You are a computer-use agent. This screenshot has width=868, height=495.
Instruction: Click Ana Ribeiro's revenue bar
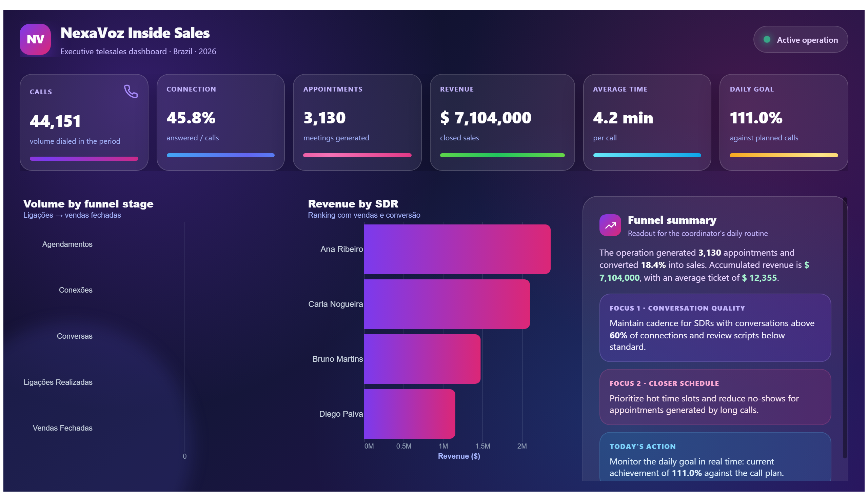pyautogui.click(x=457, y=249)
